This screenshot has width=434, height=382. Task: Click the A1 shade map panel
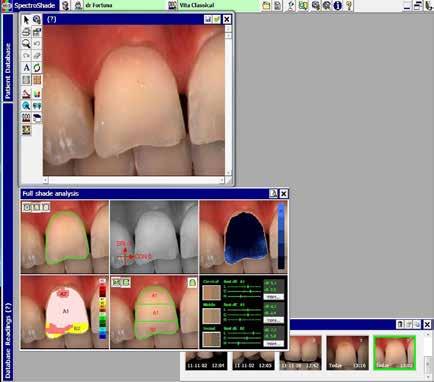[x=65, y=312]
